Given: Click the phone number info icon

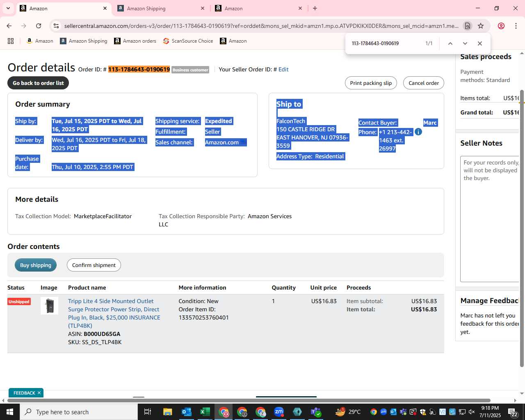Looking at the screenshot, I should 418,132.
